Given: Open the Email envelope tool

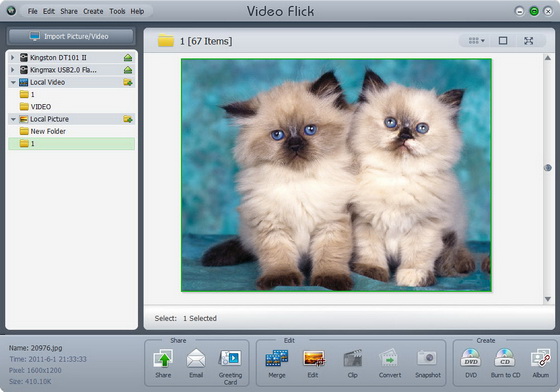Looking at the screenshot, I should 196,358.
